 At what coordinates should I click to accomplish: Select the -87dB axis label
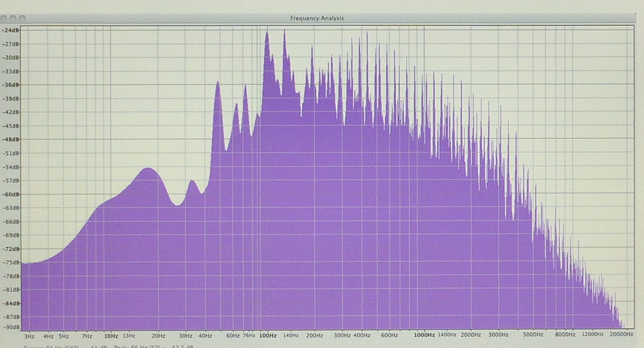10,317
